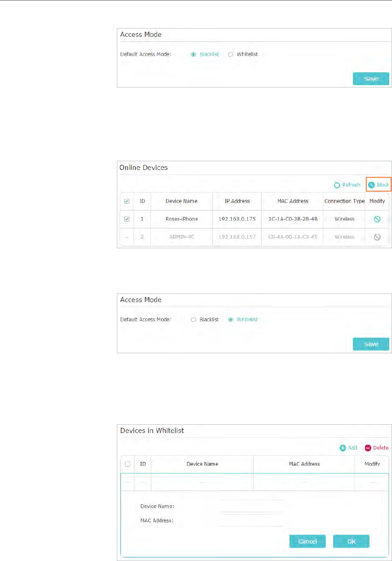Toggle select-all checkbox in Devices in Whitelist
392x561 pixels.
point(127,464)
